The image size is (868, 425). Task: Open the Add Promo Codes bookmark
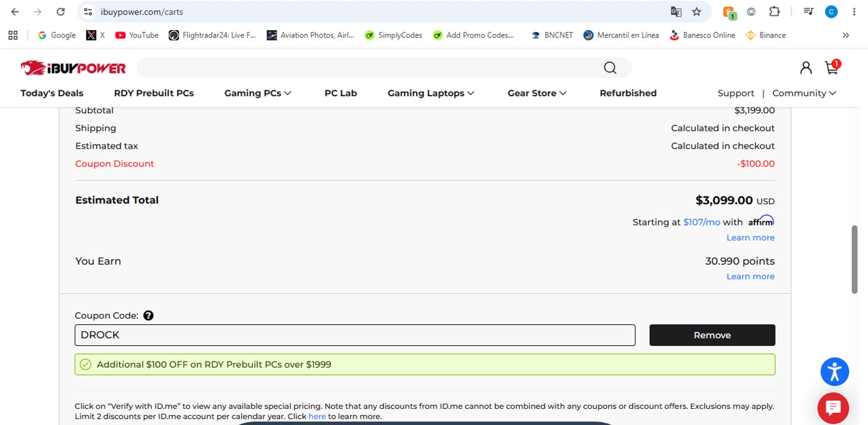click(x=473, y=35)
